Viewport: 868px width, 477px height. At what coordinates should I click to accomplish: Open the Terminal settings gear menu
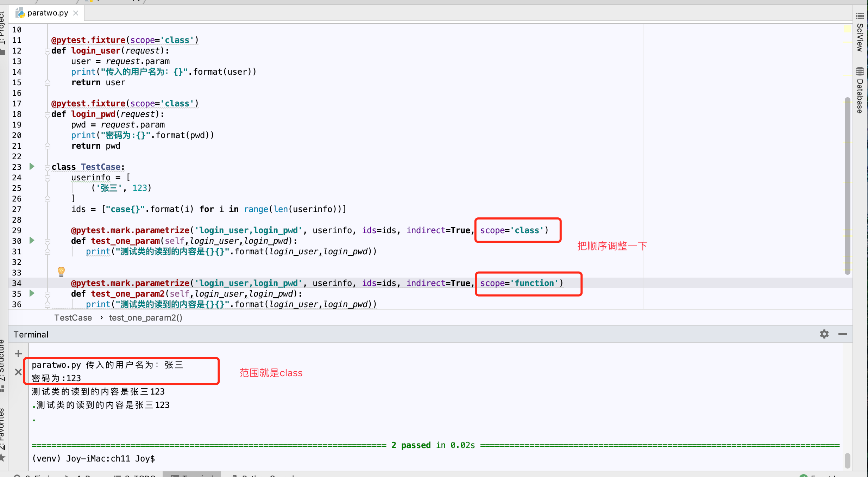tap(824, 334)
